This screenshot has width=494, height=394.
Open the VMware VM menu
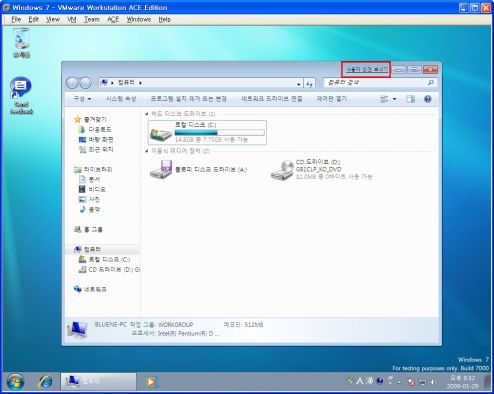(72, 19)
